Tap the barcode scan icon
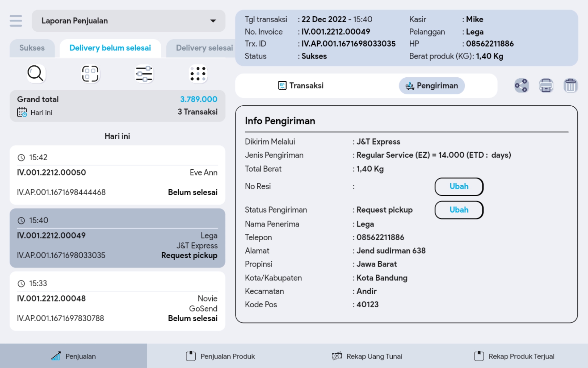Viewport: 588px width, 368px height. 90,74
